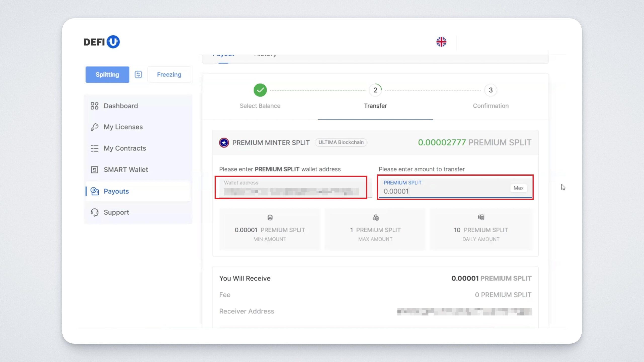644x362 pixels.
Task: Click the SMART Wallet icon
Action: point(95,170)
